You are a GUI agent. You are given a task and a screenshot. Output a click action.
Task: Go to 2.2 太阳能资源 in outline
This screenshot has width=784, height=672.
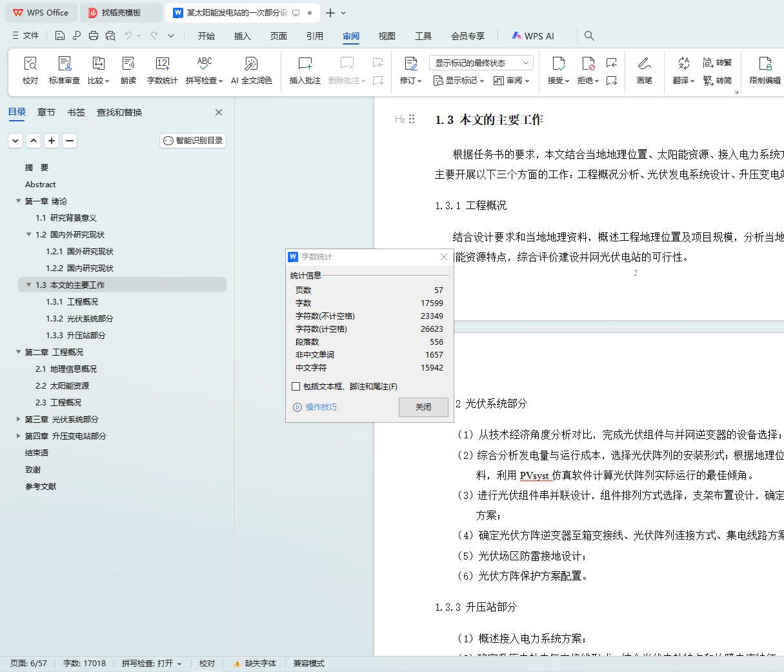[63, 386]
